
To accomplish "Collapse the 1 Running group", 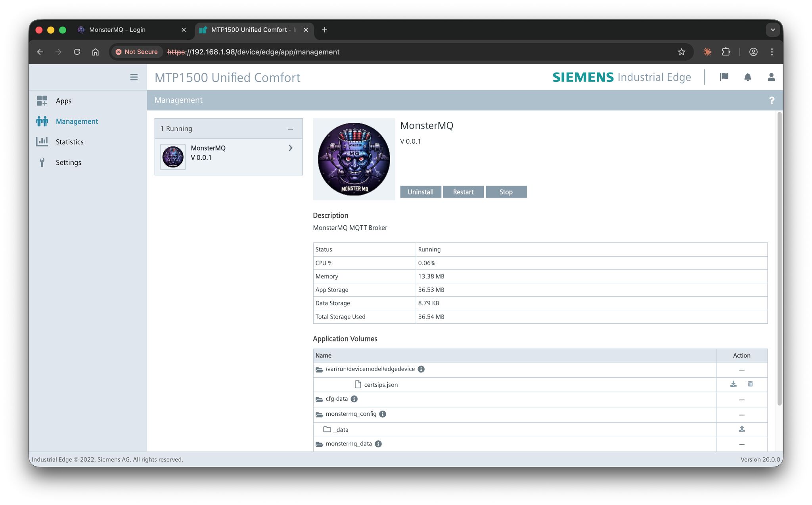I will (x=291, y=129).
